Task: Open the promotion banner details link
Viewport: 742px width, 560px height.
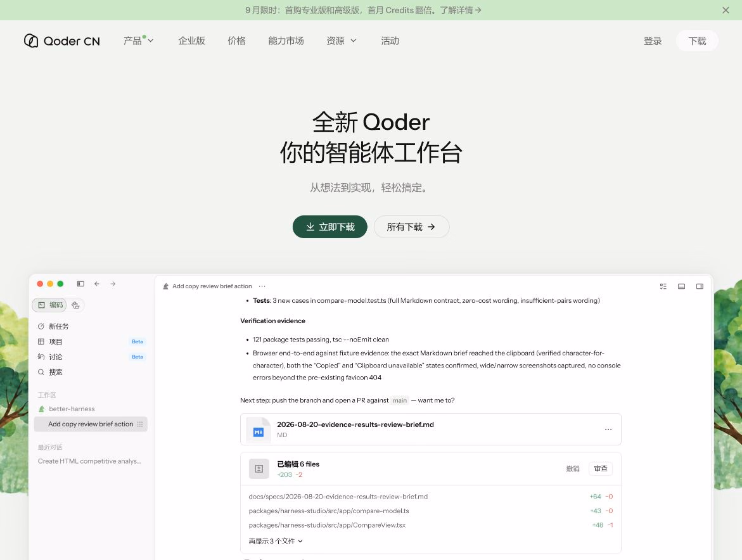Action: pos(461,10)
